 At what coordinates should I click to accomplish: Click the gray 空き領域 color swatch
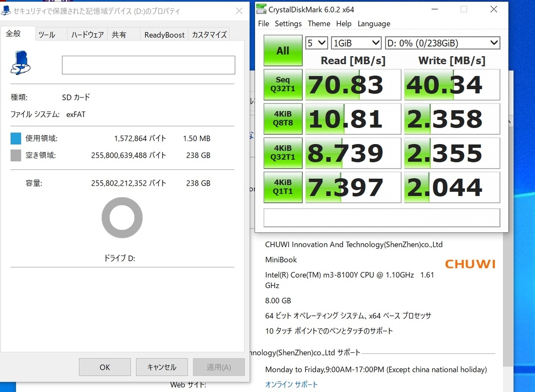pos(16,156)
